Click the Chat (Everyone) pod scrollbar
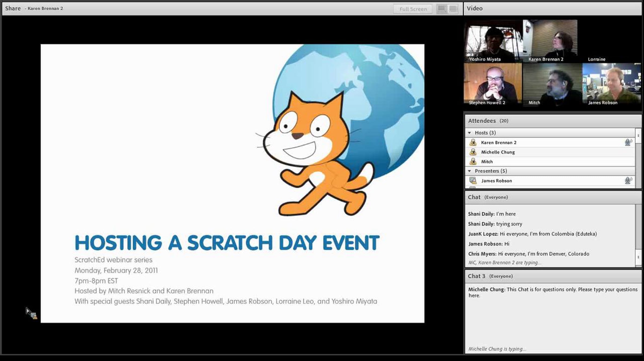The height and width of the screenshot is (361, 644). (x=638, y=235)
